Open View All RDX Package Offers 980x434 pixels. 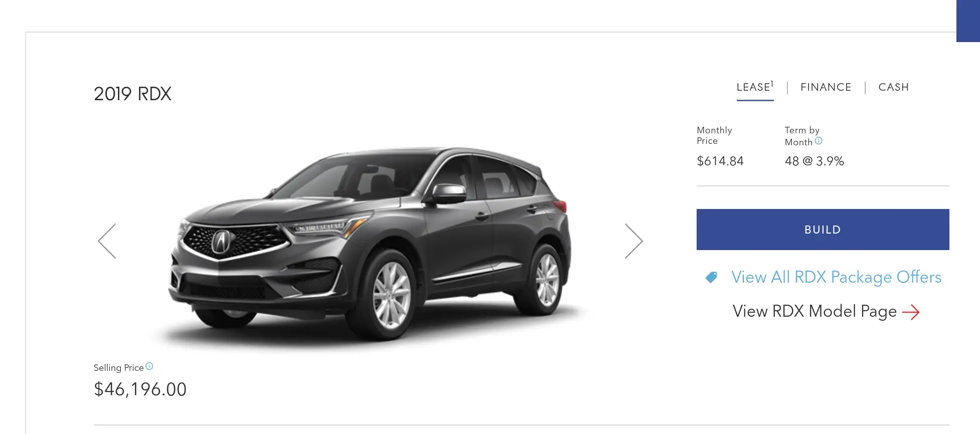click(836, 277)
